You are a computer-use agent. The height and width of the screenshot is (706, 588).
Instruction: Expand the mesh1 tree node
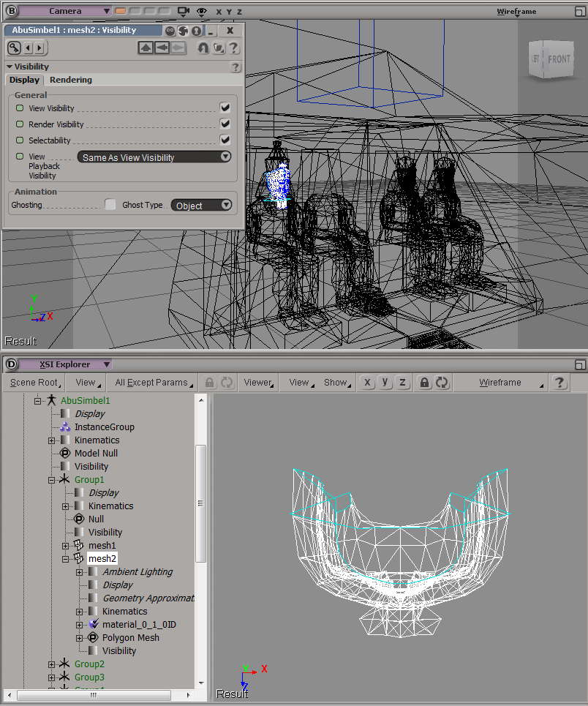click(x=66, y=546)
